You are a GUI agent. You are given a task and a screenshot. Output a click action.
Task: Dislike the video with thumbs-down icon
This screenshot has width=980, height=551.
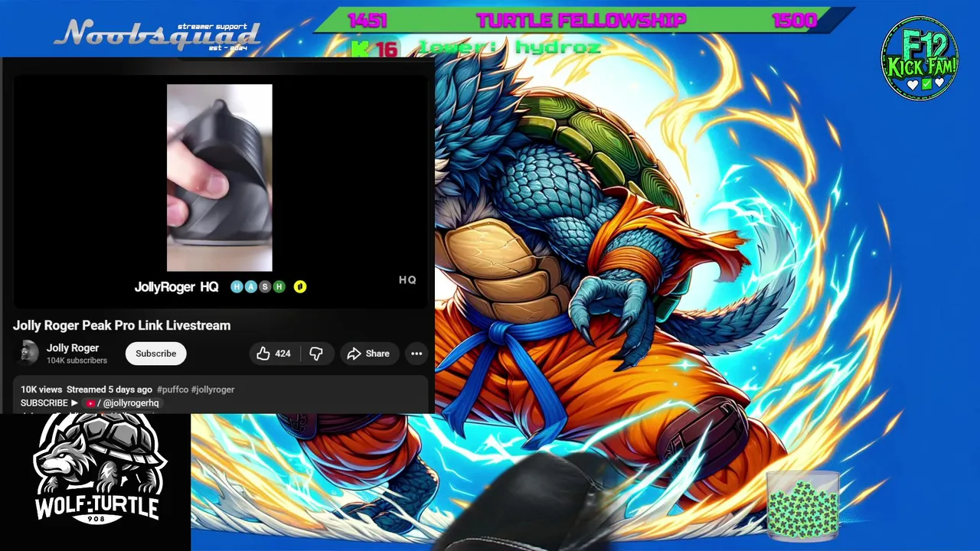(315, 354)
